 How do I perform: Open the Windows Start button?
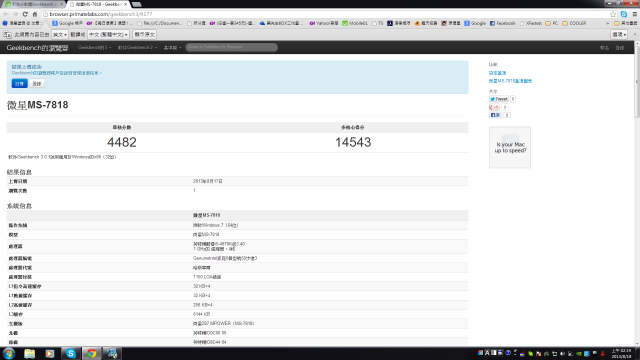tap(9, 353)
